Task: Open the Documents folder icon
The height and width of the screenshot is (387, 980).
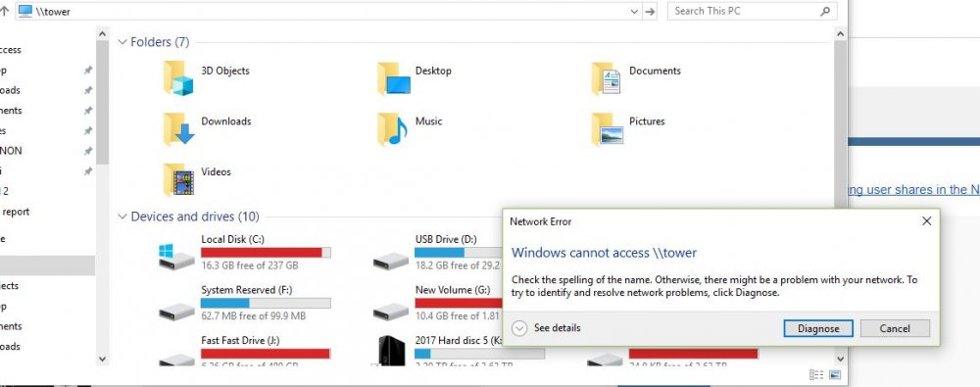Action: (607, 78)
